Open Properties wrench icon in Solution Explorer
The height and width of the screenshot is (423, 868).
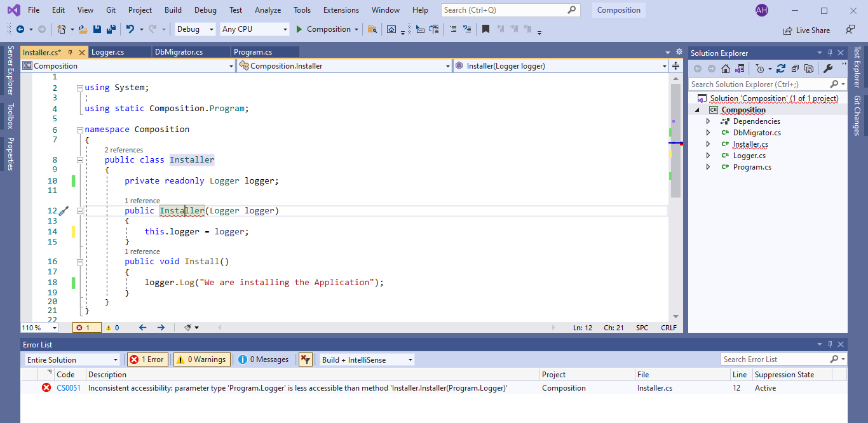click(x=828, y=69)
